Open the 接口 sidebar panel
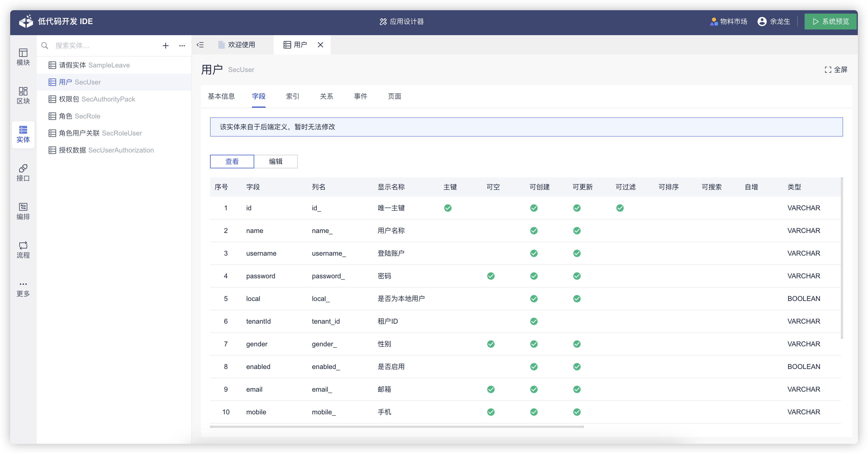The width and height of the screenshot is (868, 454). pos(23,173)
